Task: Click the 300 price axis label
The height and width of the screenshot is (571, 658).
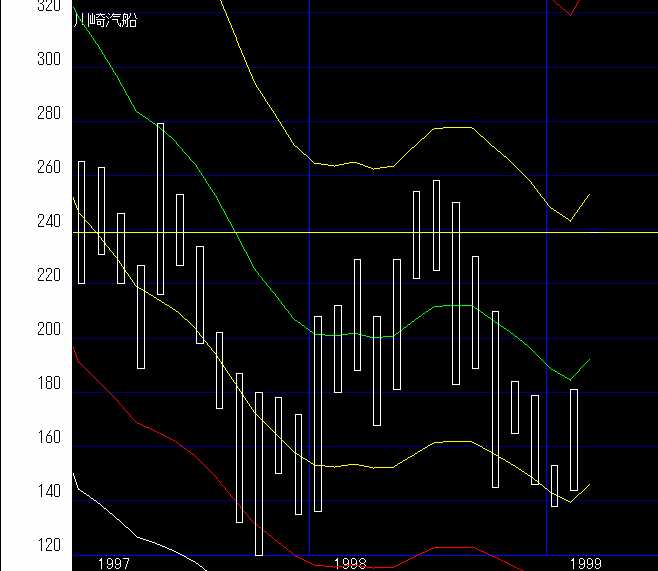Action: point(48,60)
